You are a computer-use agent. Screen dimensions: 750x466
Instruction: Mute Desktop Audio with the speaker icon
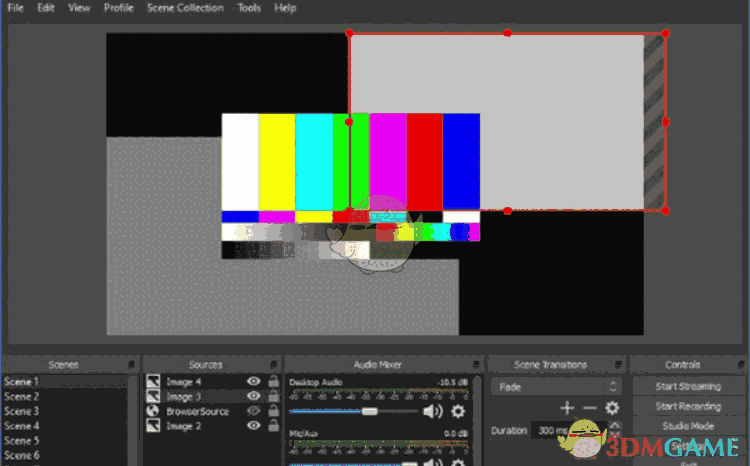point(433,411)
